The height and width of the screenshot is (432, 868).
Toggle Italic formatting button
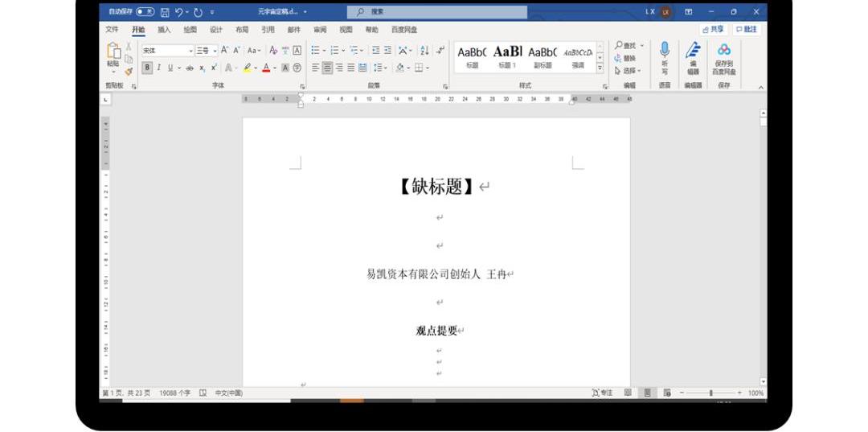158,68
